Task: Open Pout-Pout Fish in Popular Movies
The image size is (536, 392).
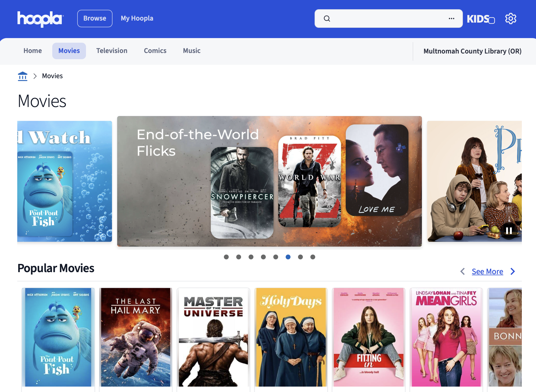Action: tap(58, 337)
